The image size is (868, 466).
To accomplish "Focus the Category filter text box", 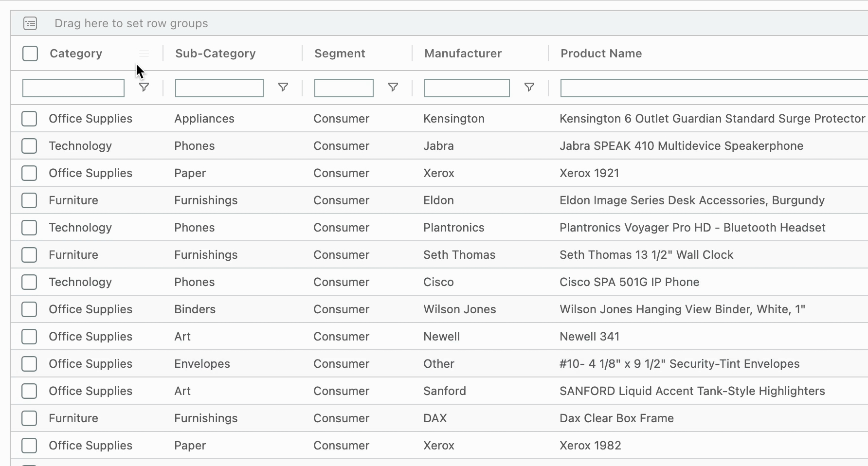I will pyautogui.click(x=73, y=88).
